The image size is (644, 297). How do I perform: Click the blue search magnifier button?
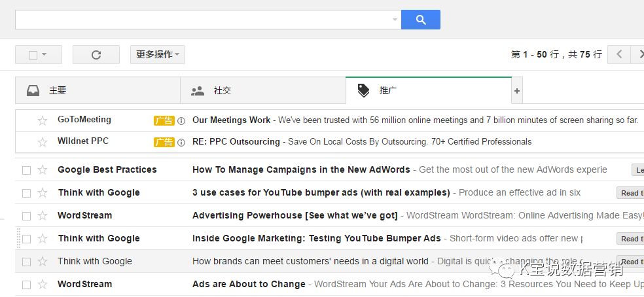pyautogui.click(x=420, y=20)
